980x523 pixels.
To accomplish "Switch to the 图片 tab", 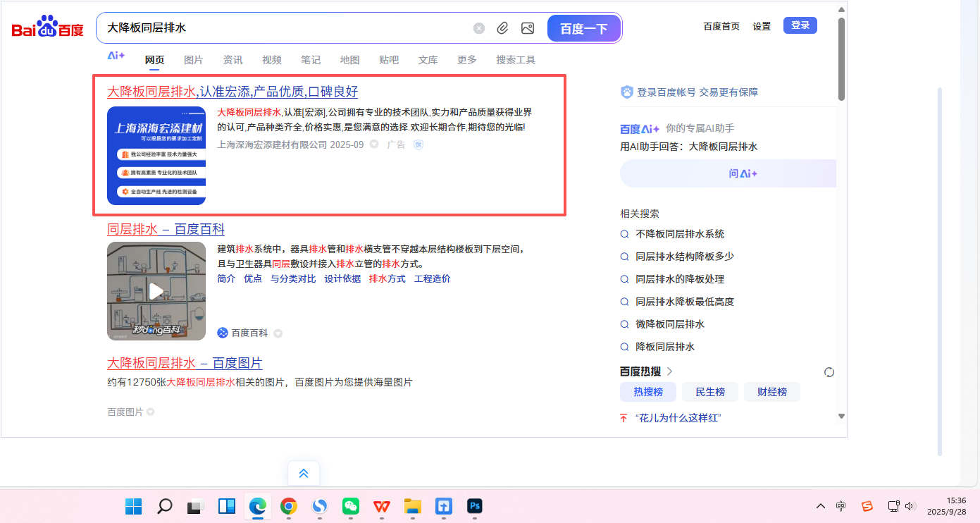I will click(193, 60).
